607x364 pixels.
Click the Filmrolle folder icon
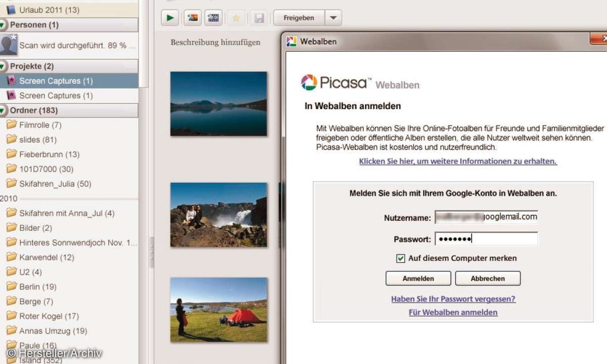click(x=11, y=125)
